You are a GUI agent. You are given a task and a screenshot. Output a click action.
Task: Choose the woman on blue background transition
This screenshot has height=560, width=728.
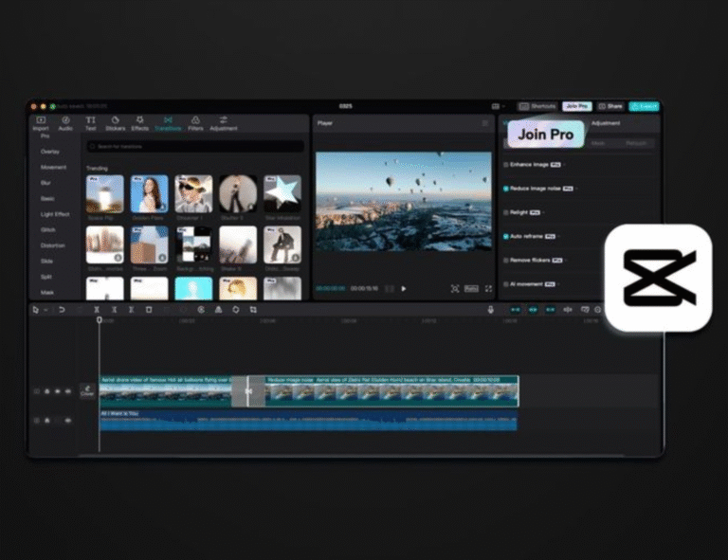click(149, 193)
